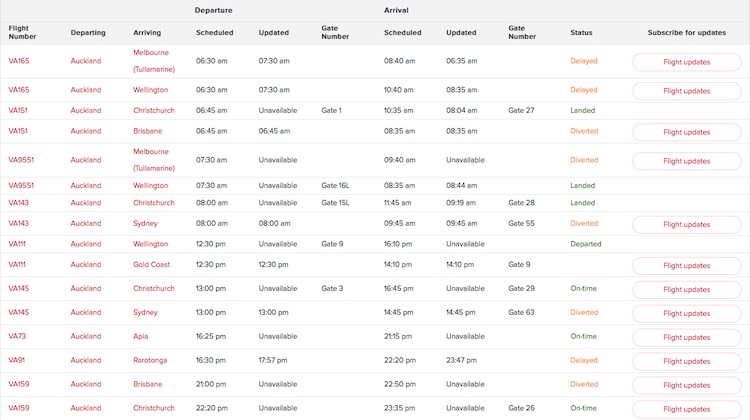Click VA151 flight number in Brisbane row
The image size is (750, 420).
point(18,131)
